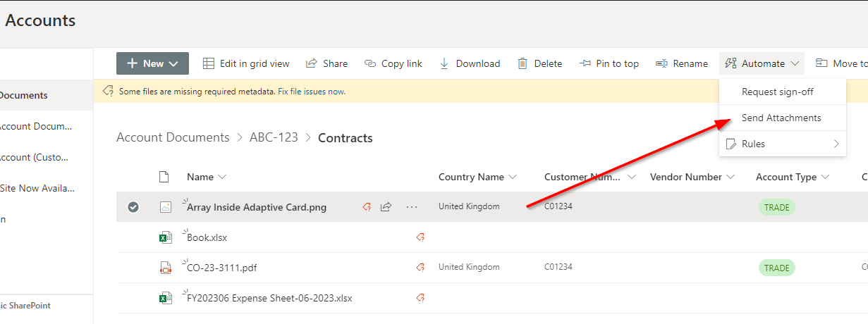This screenshot has width=868, height=324.
Task: Click the Share icon in the toolbar
Action: 311,63
